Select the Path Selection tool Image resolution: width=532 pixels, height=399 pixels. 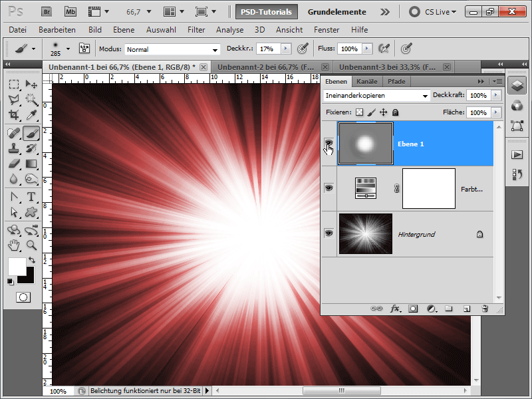[14, 212]
